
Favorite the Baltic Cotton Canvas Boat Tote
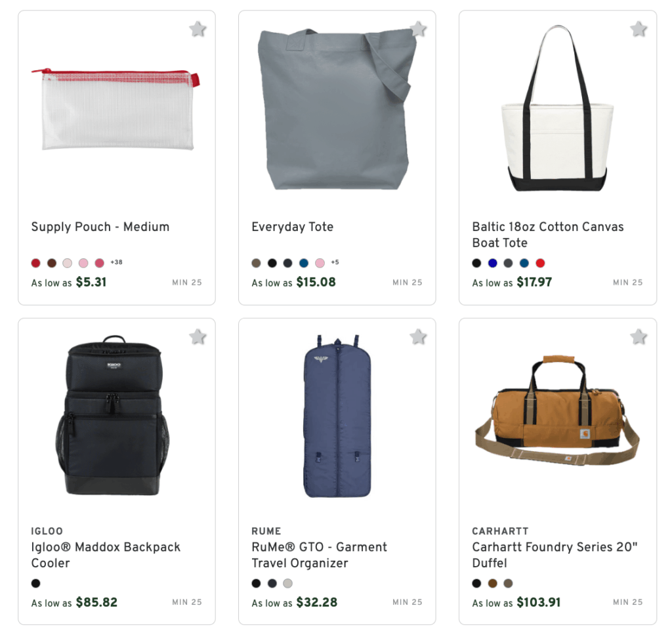point(638,29)
